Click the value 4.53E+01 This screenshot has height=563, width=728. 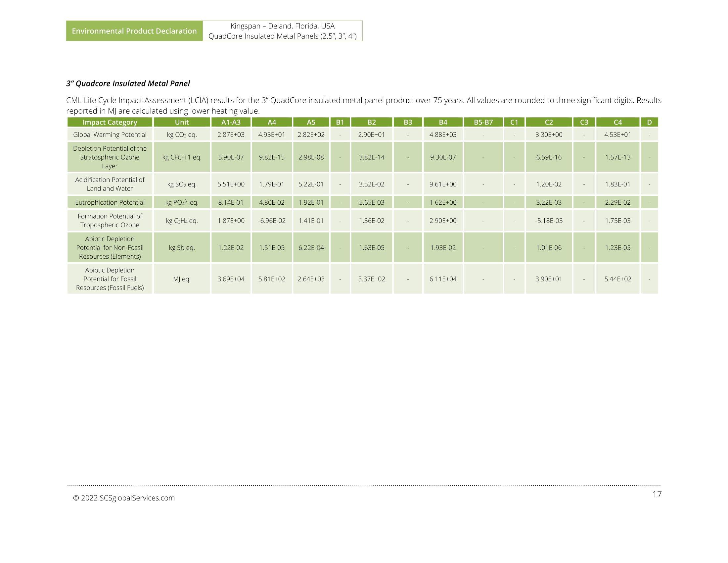click(x=618, y=134)
